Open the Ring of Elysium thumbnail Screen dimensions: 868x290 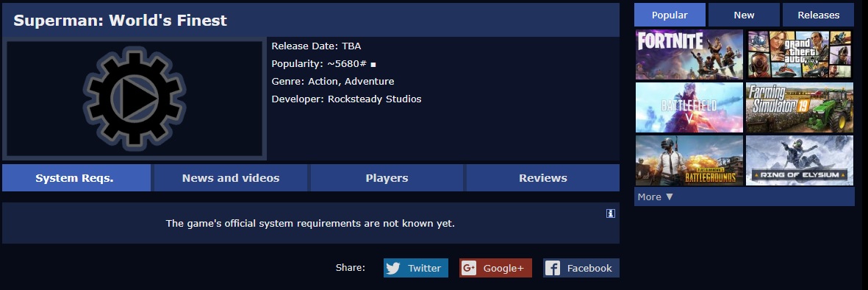click(x=800, y=160)
